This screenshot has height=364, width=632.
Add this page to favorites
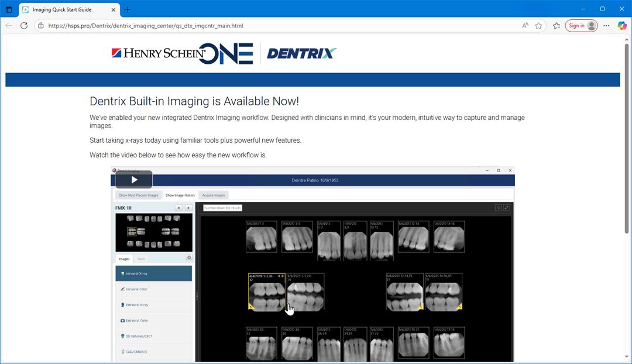click(538, 25)
